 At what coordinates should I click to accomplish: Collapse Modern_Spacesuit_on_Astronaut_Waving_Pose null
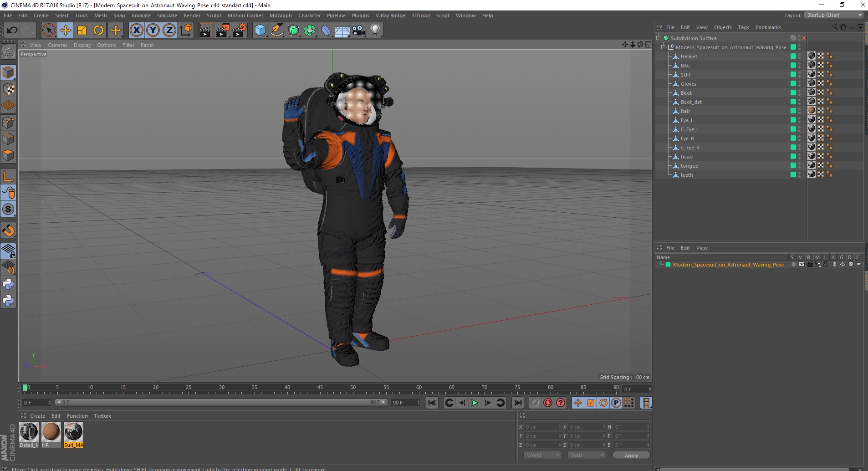tap(664, 47)
